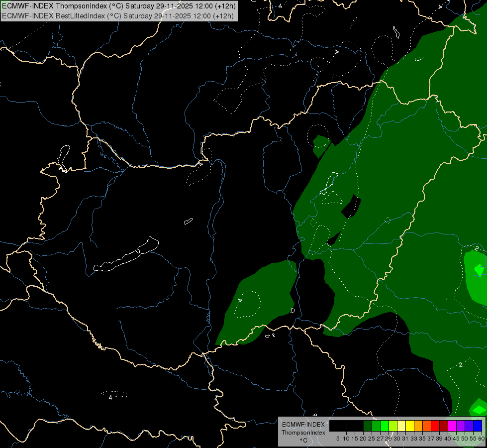Click legend tick label 30
The width and height of the screenshot is (487, 448).
397,439
